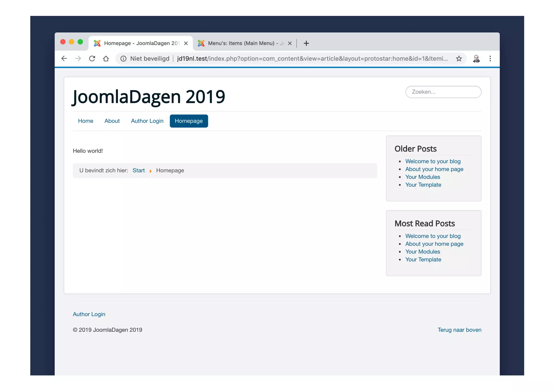Viewport: 555px width, 392px height.
Task: Click the 'Most Read Posts' heading
Action: (425, 223)
